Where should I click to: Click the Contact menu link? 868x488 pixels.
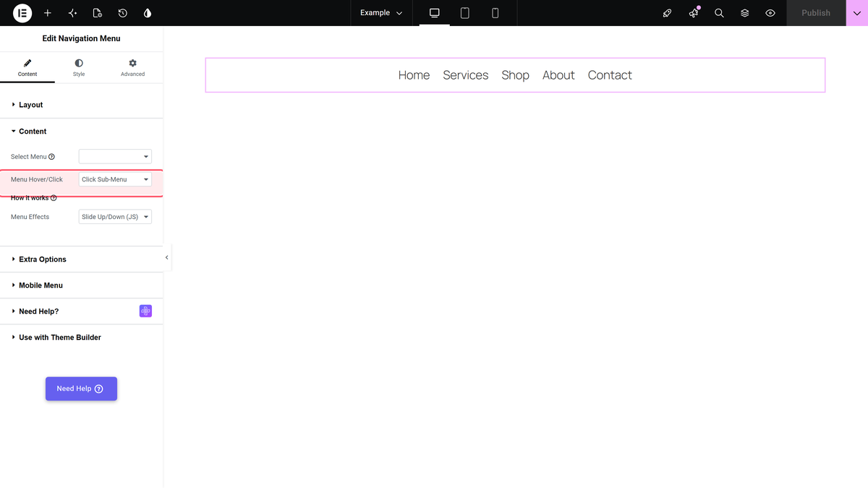(x=610, y=75)
